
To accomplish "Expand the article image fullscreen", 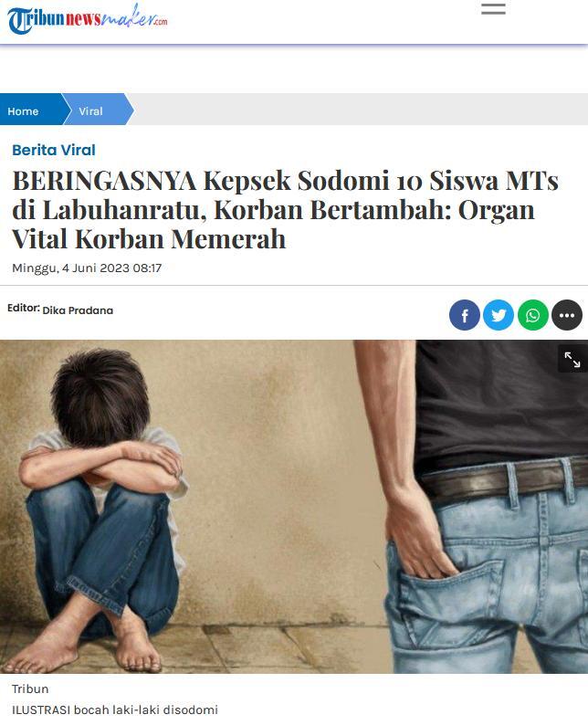I will [x=572, y=359].
